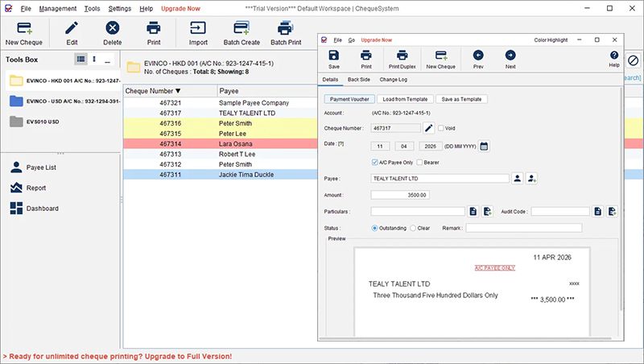
Task: Go to the previous cheque with Prev
Action: pyautogui.click(x=478, y=59)
